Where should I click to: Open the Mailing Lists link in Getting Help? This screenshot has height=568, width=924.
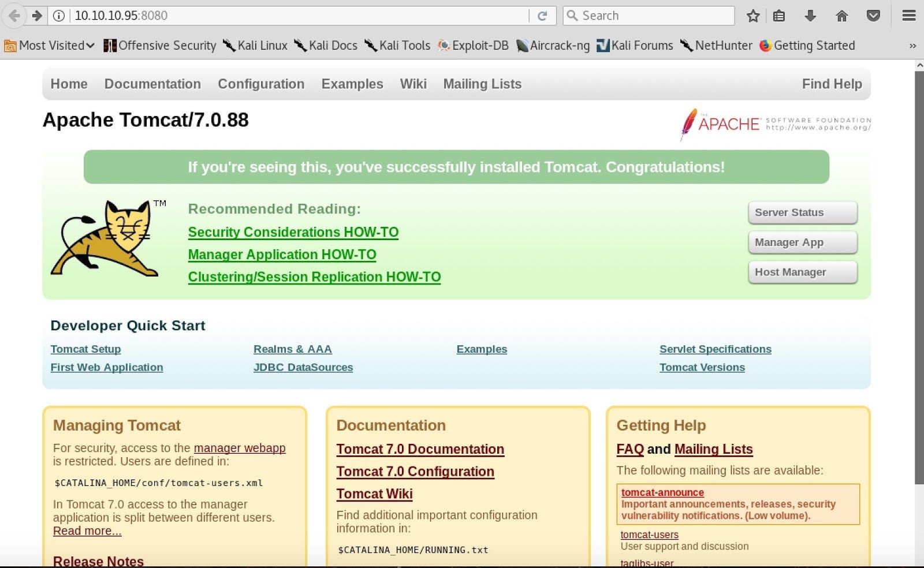[714, 449]
